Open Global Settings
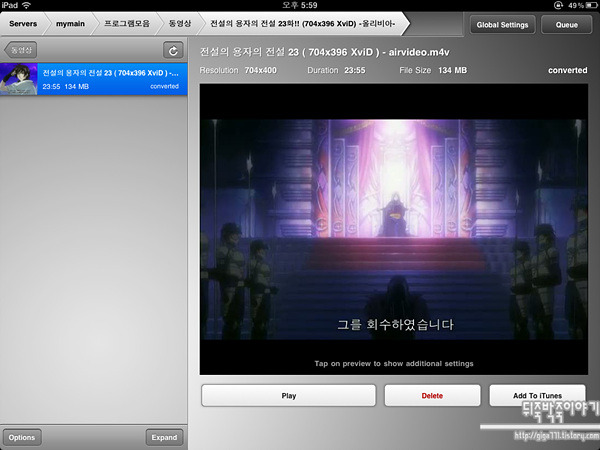The width and height of the screenshot is (600, 450). [502, 22]
